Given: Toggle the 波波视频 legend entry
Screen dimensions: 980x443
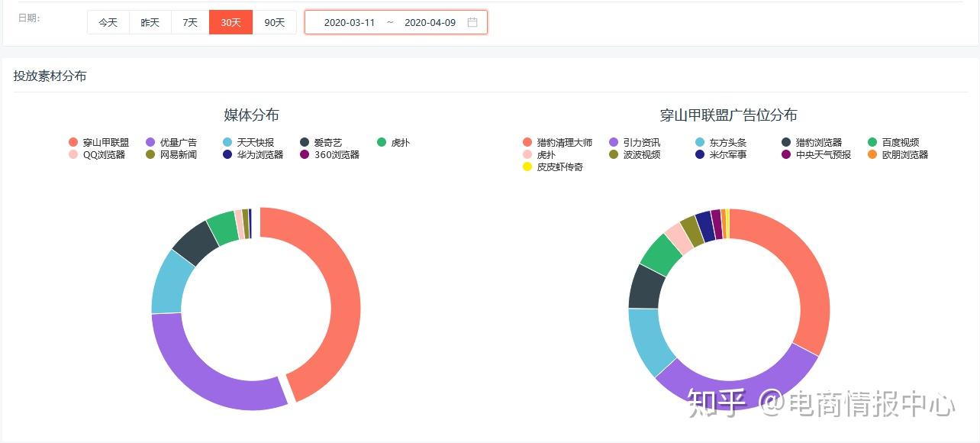Looking at the screenshot, I should [635, 154].
